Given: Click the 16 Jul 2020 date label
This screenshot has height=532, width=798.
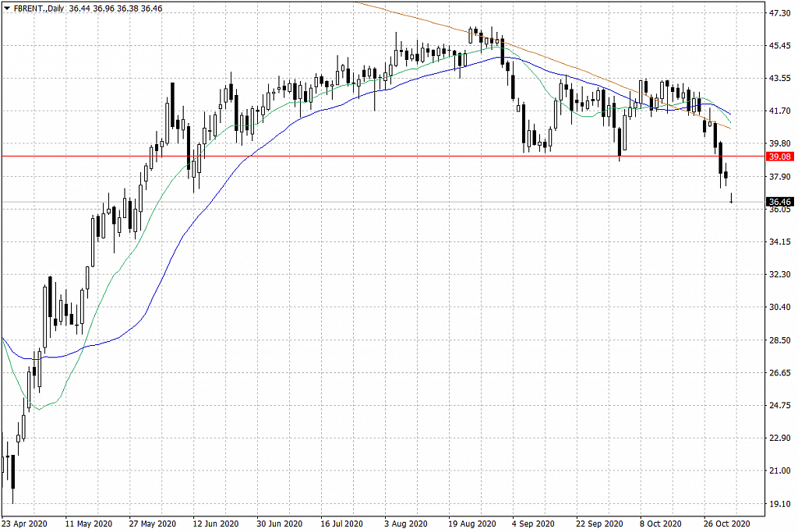Looking at the screenshot, I should [x=341, y=523].
